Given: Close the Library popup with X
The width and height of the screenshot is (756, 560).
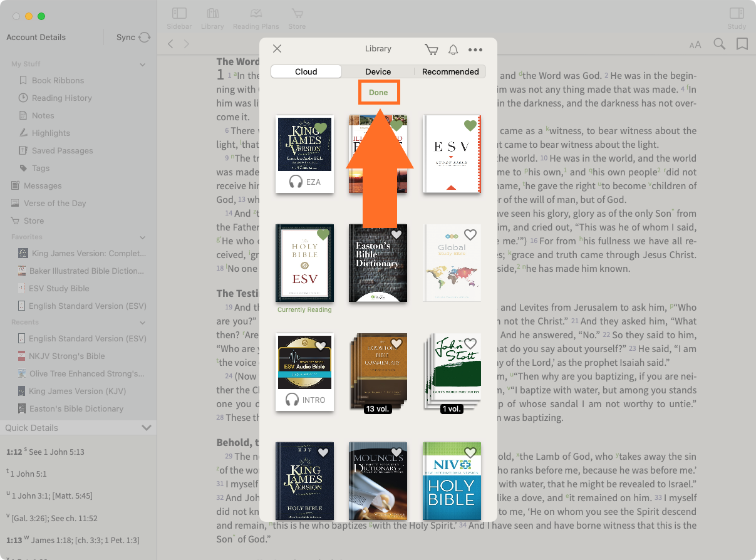Looking at the screenshot, I should click(x=277, y=49).
